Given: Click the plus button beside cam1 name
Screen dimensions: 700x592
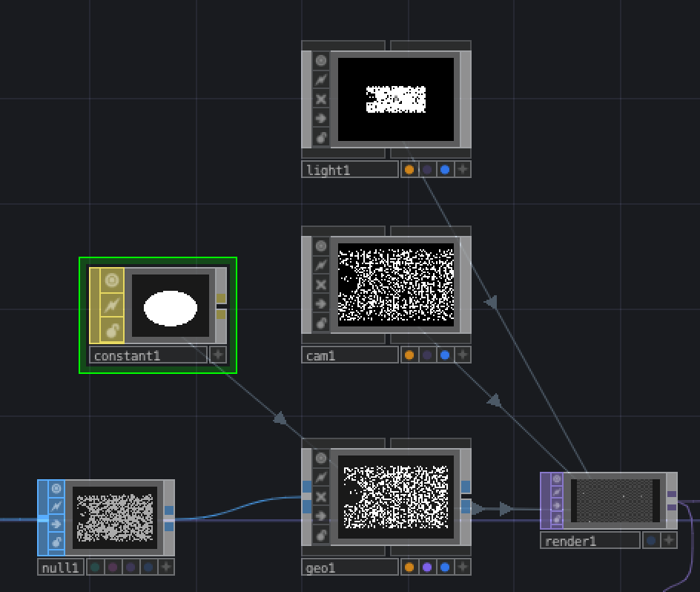Looking at the screenshot, I should point(463,355).
